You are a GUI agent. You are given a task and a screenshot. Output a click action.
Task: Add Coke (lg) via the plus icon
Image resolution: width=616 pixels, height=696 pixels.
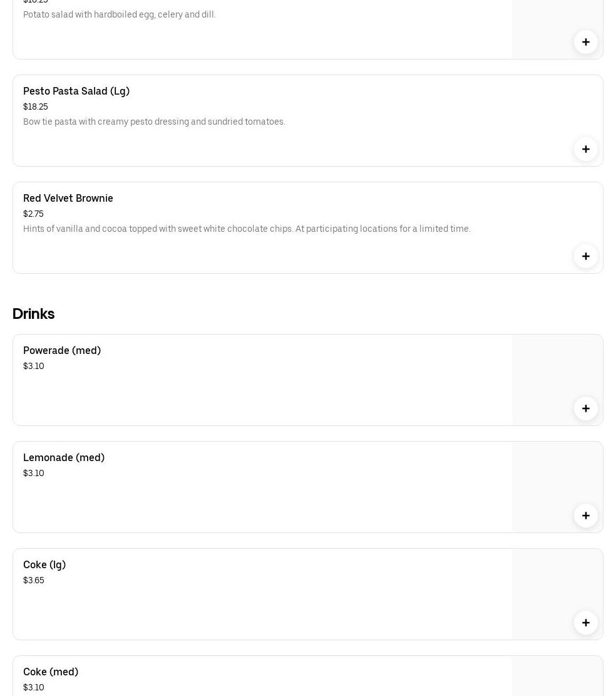(x=585, y=623)
